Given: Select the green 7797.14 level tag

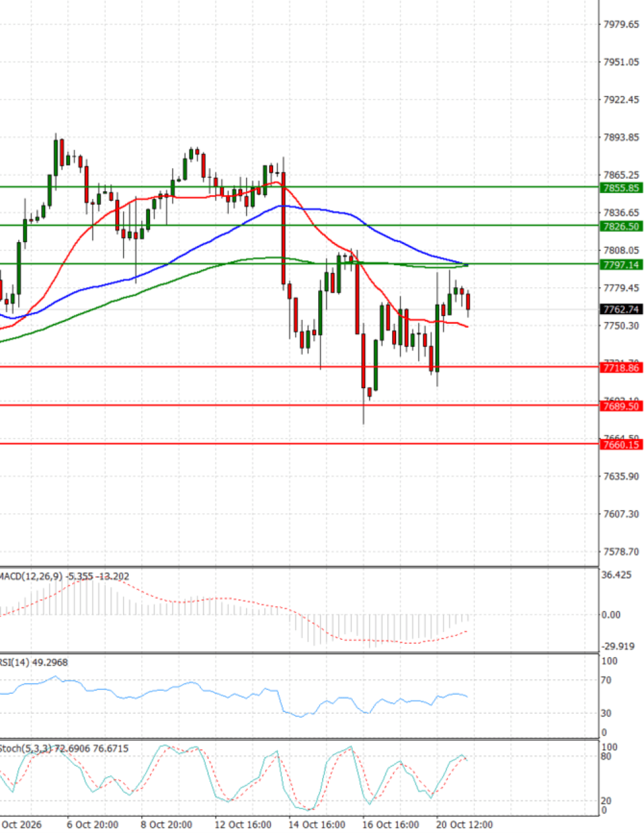Looking at the screenshot, I should click(621, 265).
